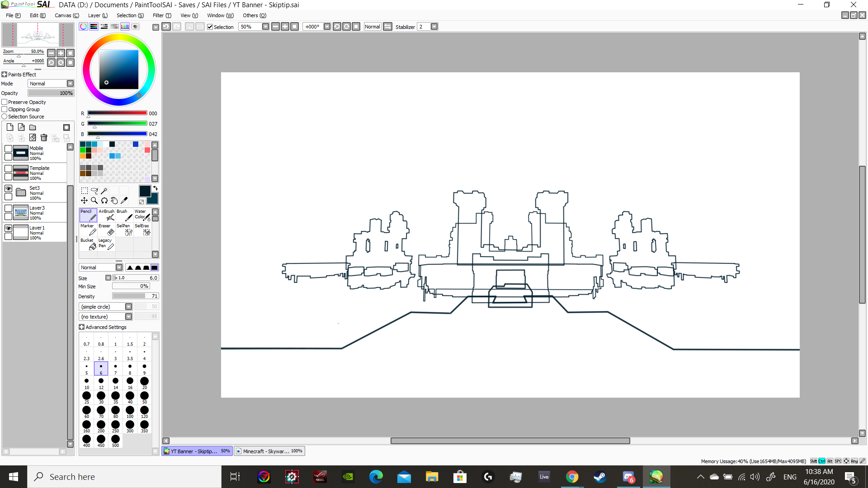Select the Eraser tool
This screenshot has height=488, width=868.
[x=106, y=230]
